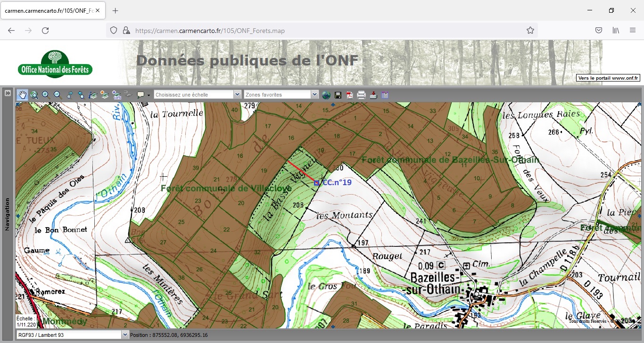Click the 'CC.n°19' map marker label
Viewport: 644px width, 343px height.
pos(337,182)
